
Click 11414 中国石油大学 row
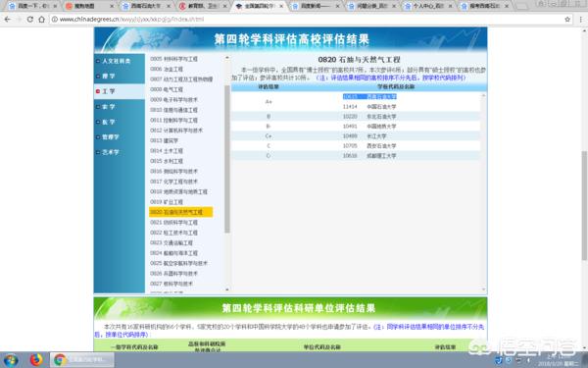(369, 107)
